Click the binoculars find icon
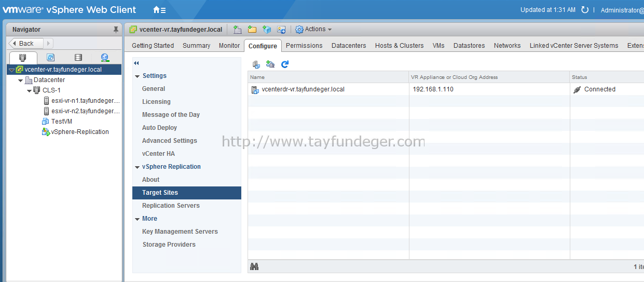Viewport: 644px width, 282px height. [x=254, y=266]
